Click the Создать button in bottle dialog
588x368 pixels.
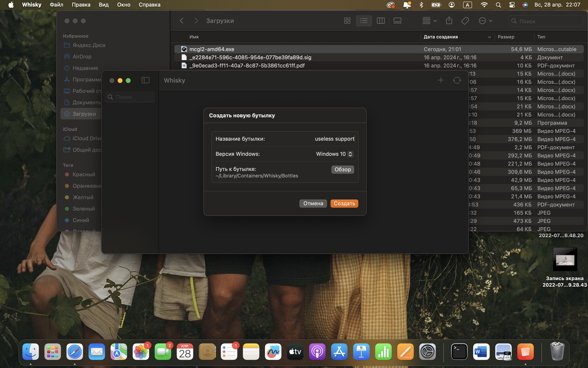344,203
